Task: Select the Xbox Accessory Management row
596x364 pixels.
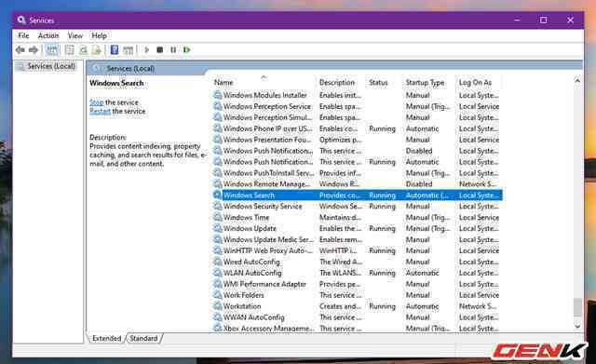Action: (x=358, y=328)
